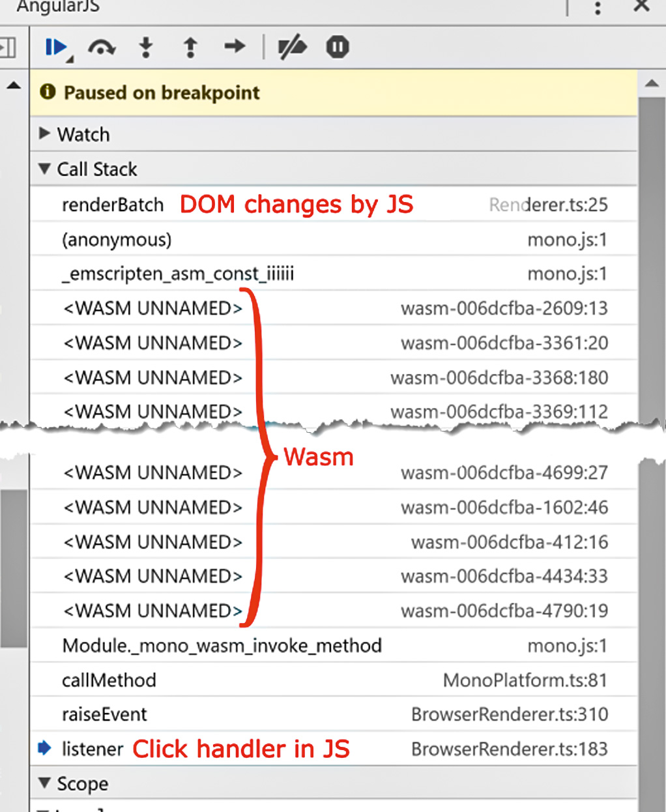Deactivate all breakpoints
Viewport: 666px width, 812px height.
click(292, 48)
